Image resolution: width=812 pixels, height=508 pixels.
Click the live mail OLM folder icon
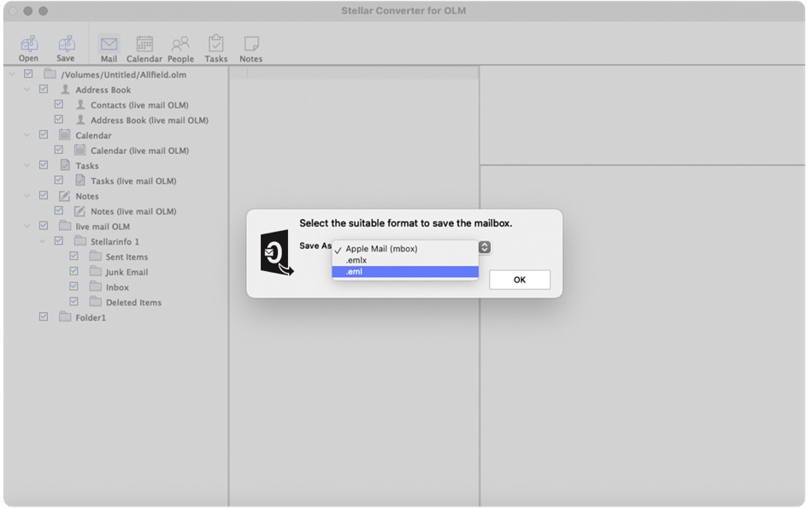coord(65,226)
